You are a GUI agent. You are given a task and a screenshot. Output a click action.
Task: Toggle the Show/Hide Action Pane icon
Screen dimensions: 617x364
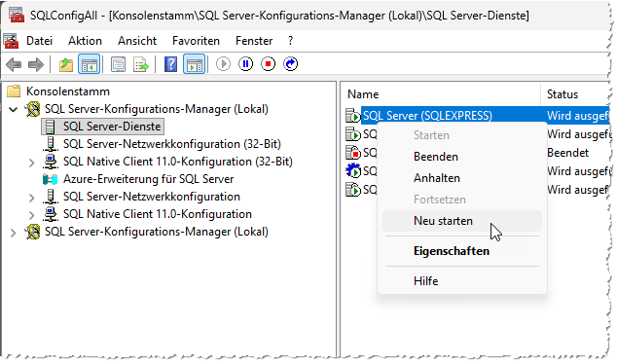[x=194, y=64]
